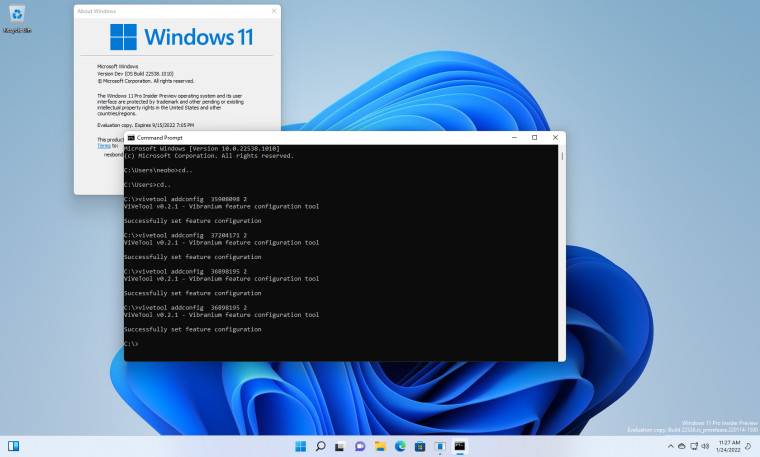Click the taskbar Search magnifier
760x457 pixels.
click(x=320, y=446)
